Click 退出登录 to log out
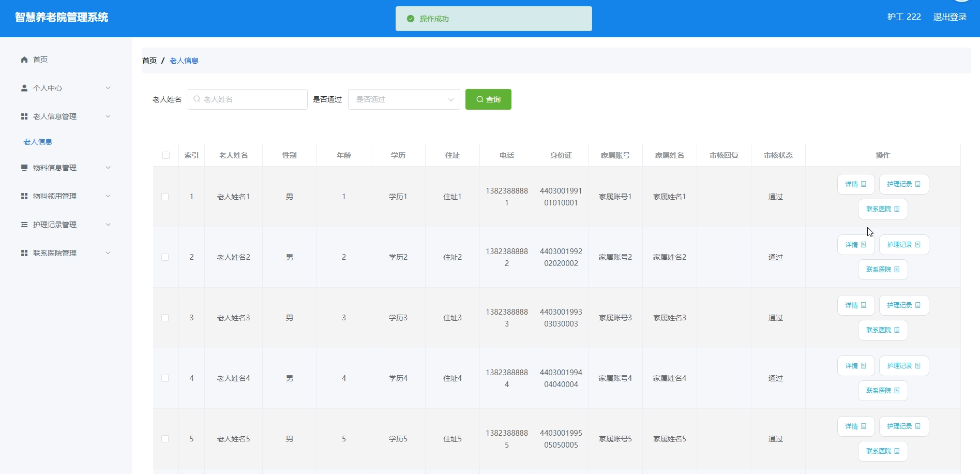The height and width of the screenshot is (474, 980). (950, 17)
